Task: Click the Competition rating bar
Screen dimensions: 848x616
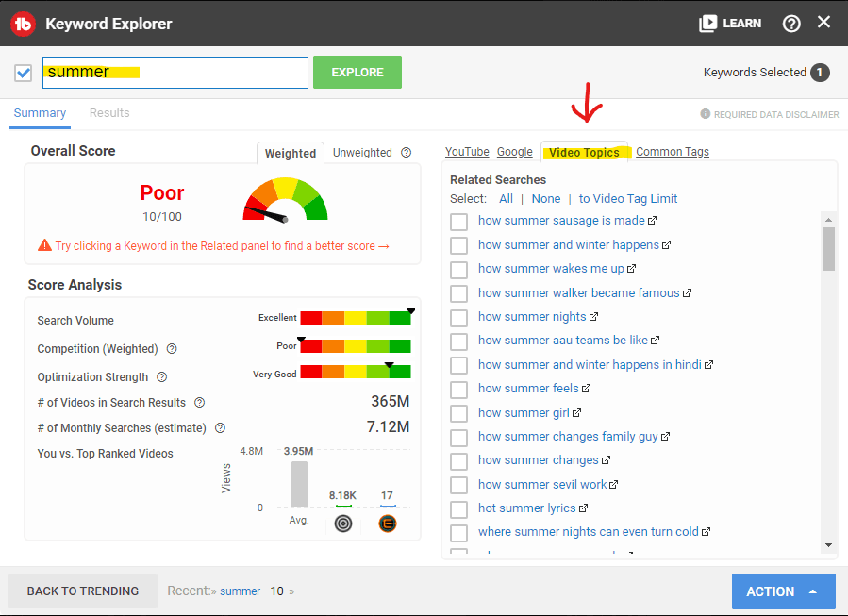Action: click(x=356, y=346)
